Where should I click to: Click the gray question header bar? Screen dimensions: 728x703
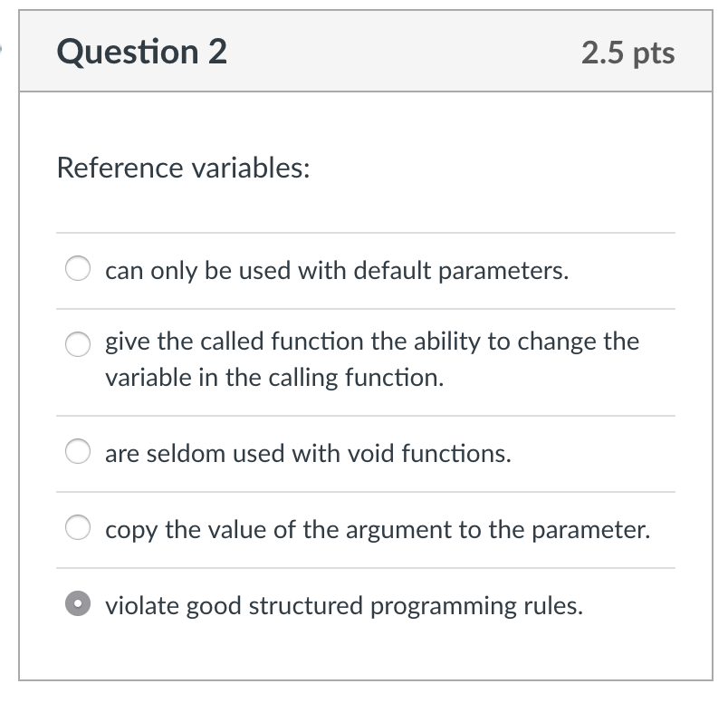click(x=362, y=52)
